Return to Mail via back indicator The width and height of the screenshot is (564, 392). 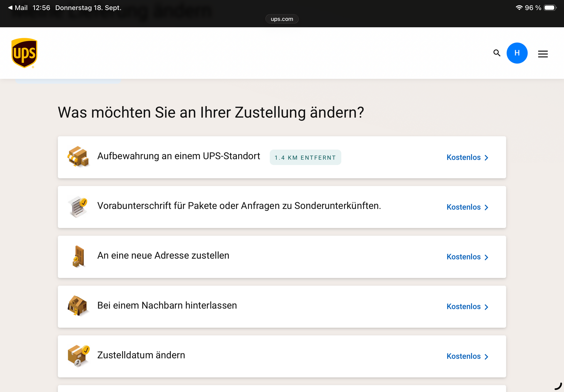pos(18,8)
